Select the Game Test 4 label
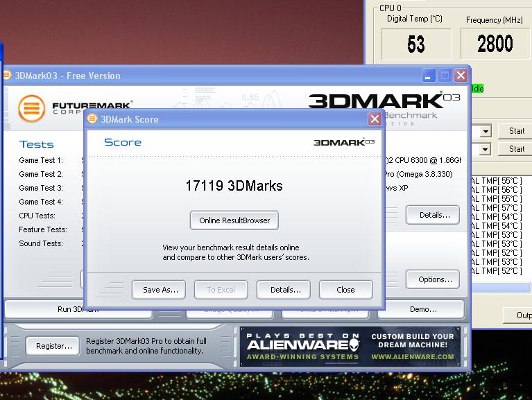Screen dimensions: 532x400 pyautogui.click(x=41, y=202)
